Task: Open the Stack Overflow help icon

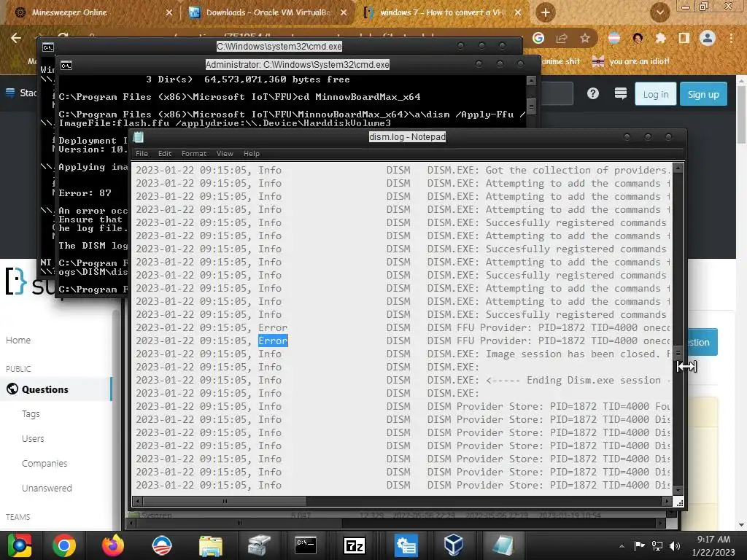Action: 592,93
